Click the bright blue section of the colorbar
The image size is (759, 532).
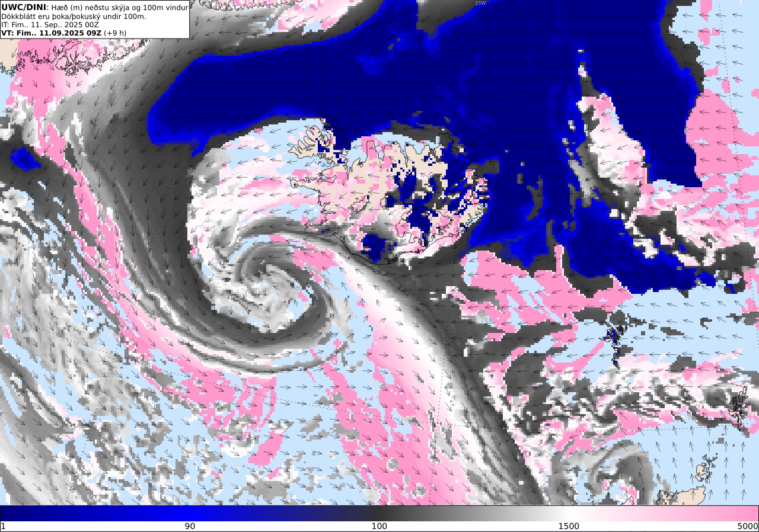(x=190, y=513)
